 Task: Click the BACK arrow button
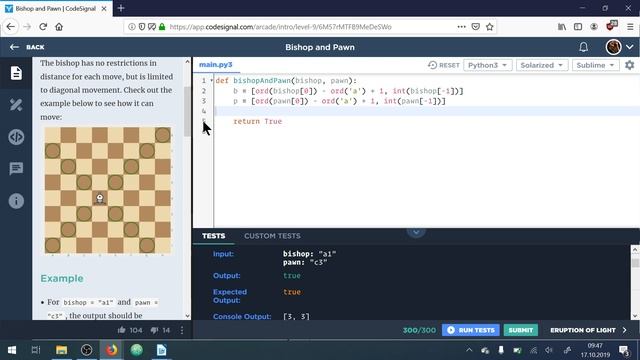pos(27,47)
